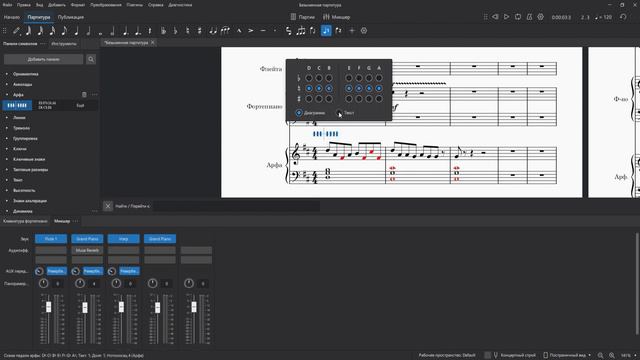Delete the Арфа palette with trash icon

click(x=84, y=95)
